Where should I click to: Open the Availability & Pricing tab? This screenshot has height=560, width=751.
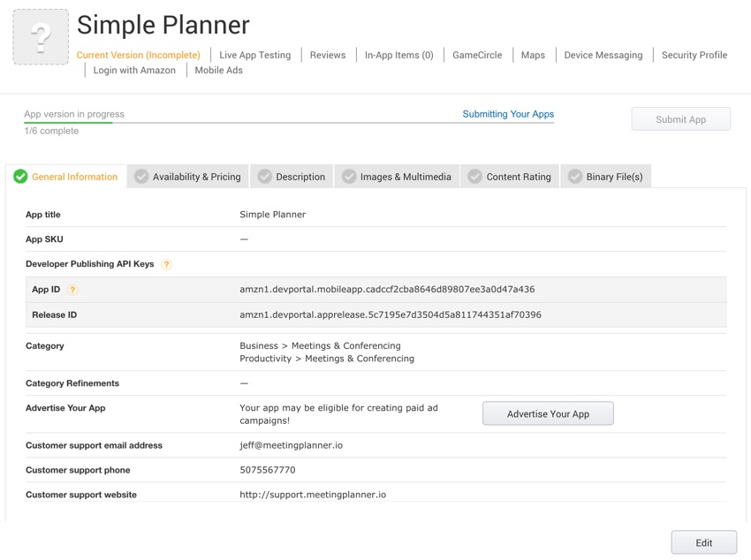click(196, 177)
